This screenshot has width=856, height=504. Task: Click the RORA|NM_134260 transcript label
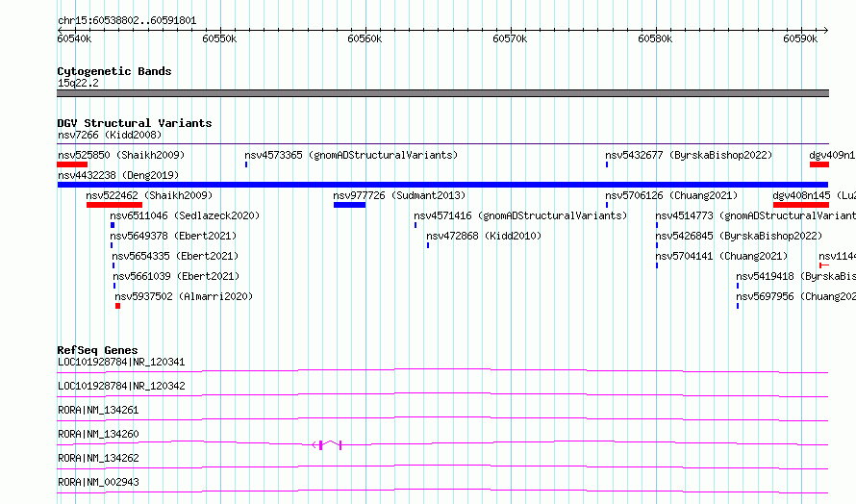pos(98,434)
